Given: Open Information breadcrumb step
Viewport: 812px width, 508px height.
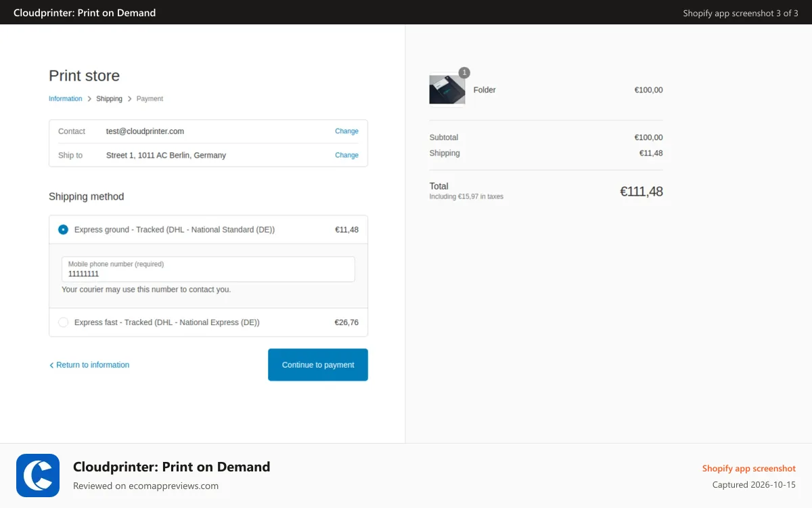Looking at the screenshot, I should 66,99.
